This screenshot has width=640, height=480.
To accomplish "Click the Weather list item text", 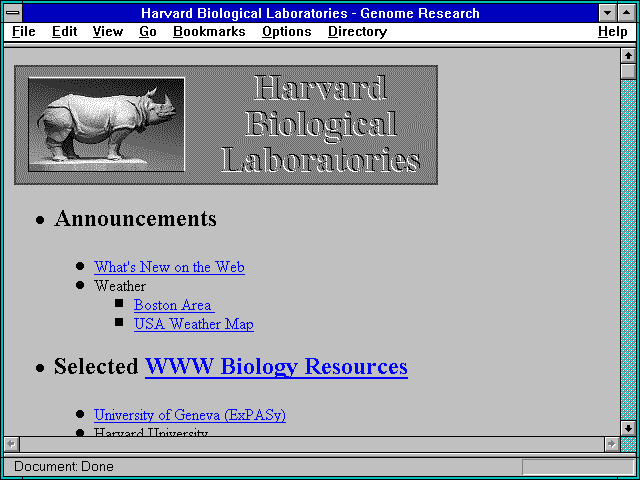I will [x=120, y=286].
